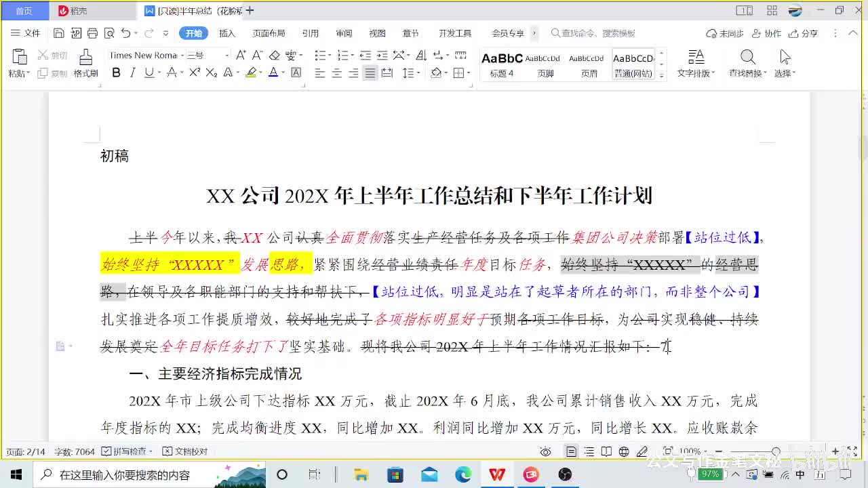Switch to the 插入 (Insert) tab

(x=227, y=33)
